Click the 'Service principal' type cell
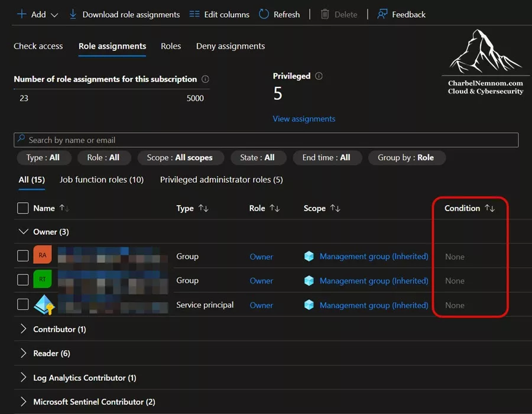 205,305
